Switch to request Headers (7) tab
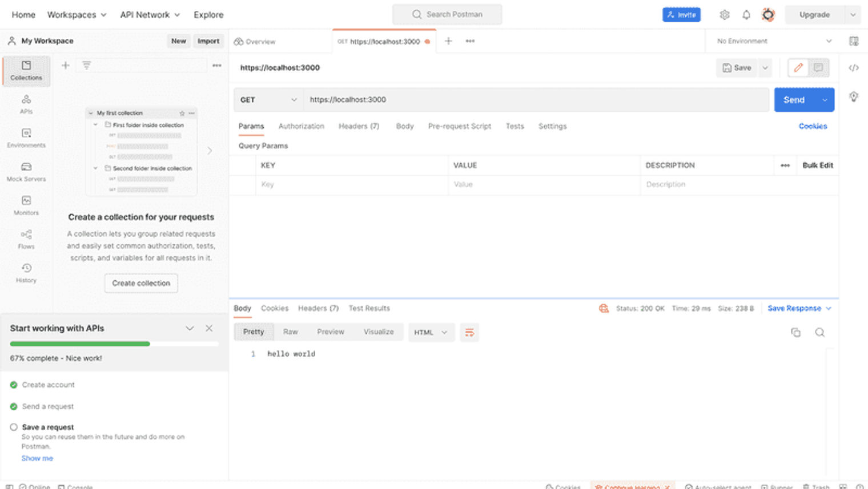The height and width of the screenshot is (489, 868). coord(359,126)
